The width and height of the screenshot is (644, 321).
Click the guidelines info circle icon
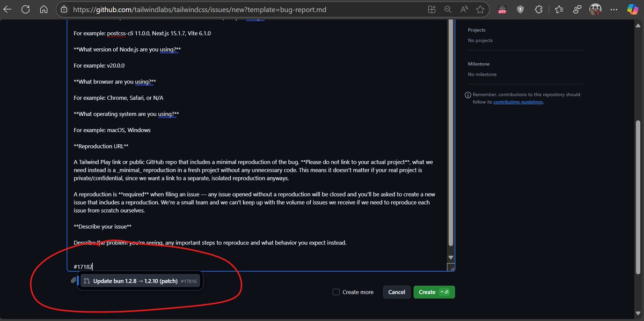click(x=468, y=95)
